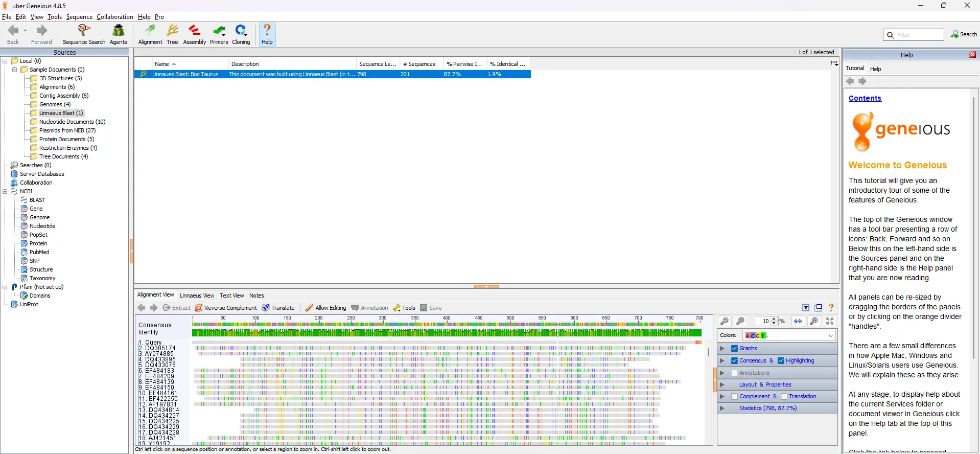Switch to the Linnaeus View tab
Image resolution: width=980 pixels, height=454 pixels.
tap(197, 296)
